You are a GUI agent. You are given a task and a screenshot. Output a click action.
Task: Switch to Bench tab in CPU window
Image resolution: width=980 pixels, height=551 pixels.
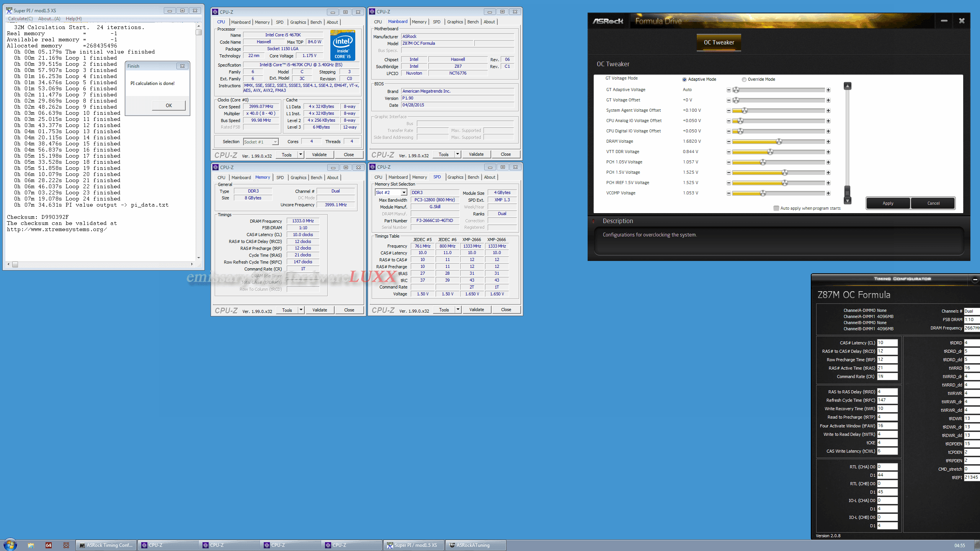[x=316, y=22]
